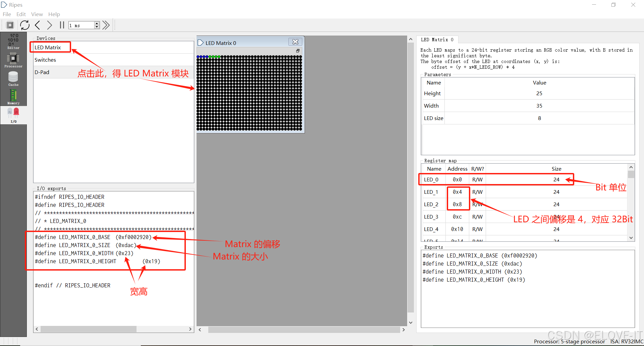This screenshot has width=644, height=346.
Task: Click I/O exports horizontal scrollbar thumb
Action: coord(88,329)
